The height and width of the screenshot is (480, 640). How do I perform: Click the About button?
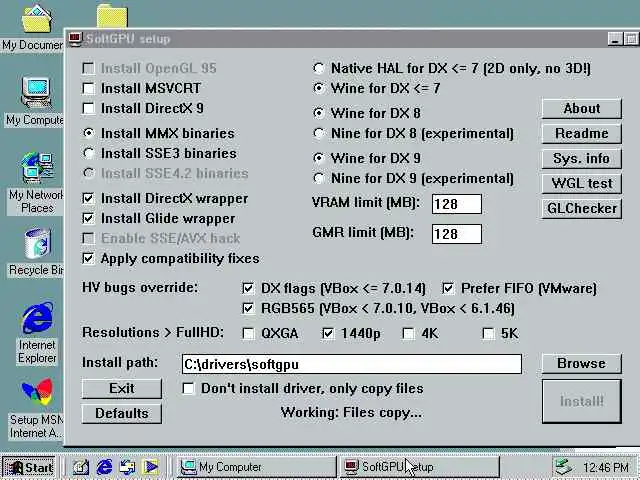[582, 109]
